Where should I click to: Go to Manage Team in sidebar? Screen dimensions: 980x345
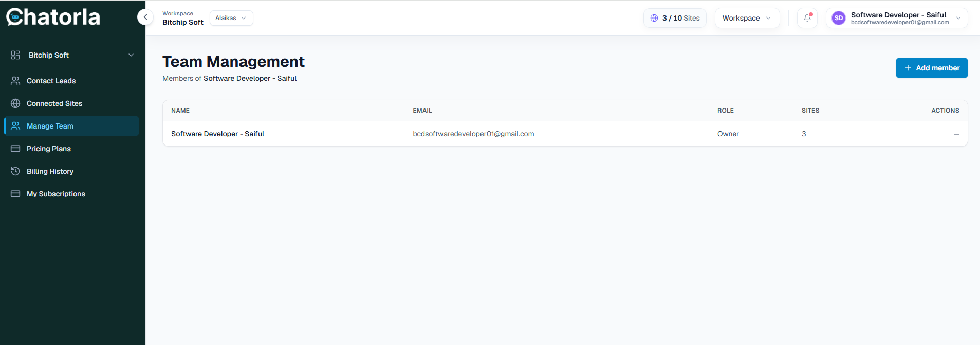pos(72,126)
